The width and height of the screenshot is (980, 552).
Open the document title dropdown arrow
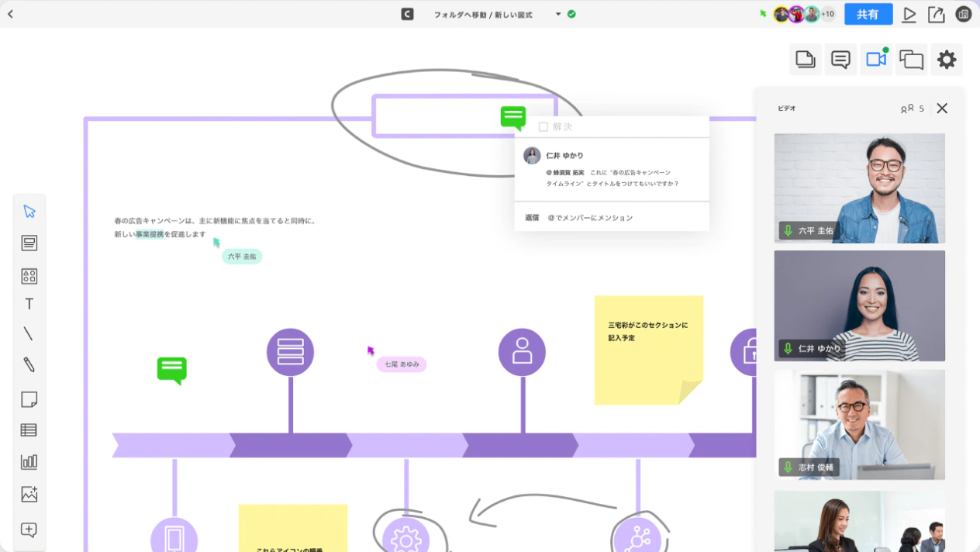pos(557,14)
